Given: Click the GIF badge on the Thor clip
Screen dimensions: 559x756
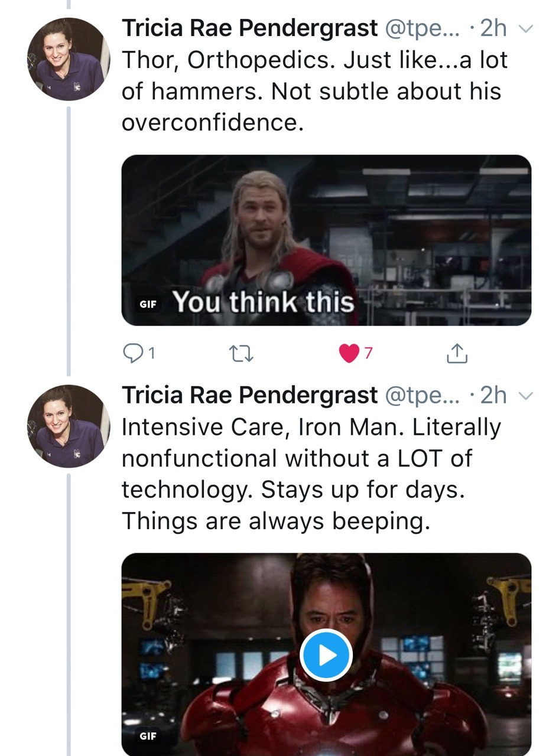Looking at the screenshot, I should click(x=148, y=305).
